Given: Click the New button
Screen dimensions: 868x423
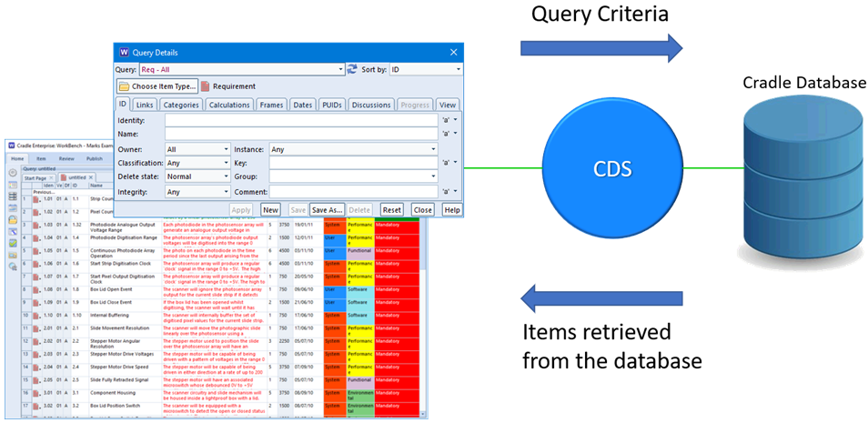Looking at the screenshot, I should pyautogui.click(x=270, y=210).
